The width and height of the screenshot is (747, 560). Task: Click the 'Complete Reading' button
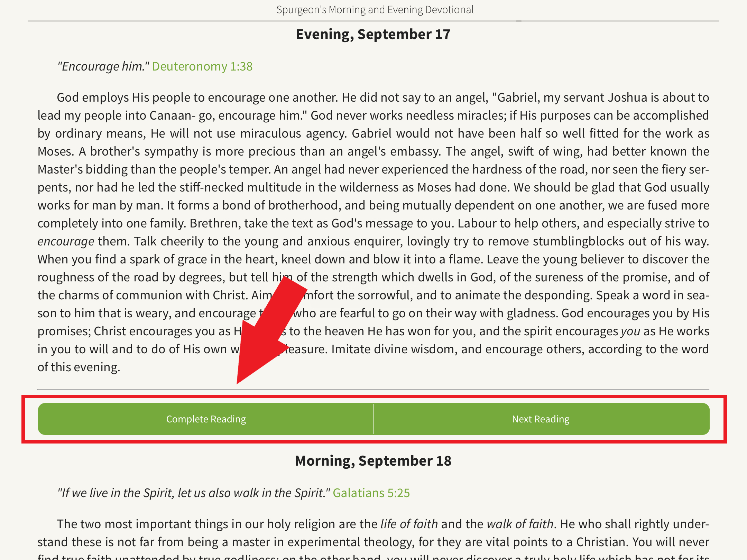[205, 419]
